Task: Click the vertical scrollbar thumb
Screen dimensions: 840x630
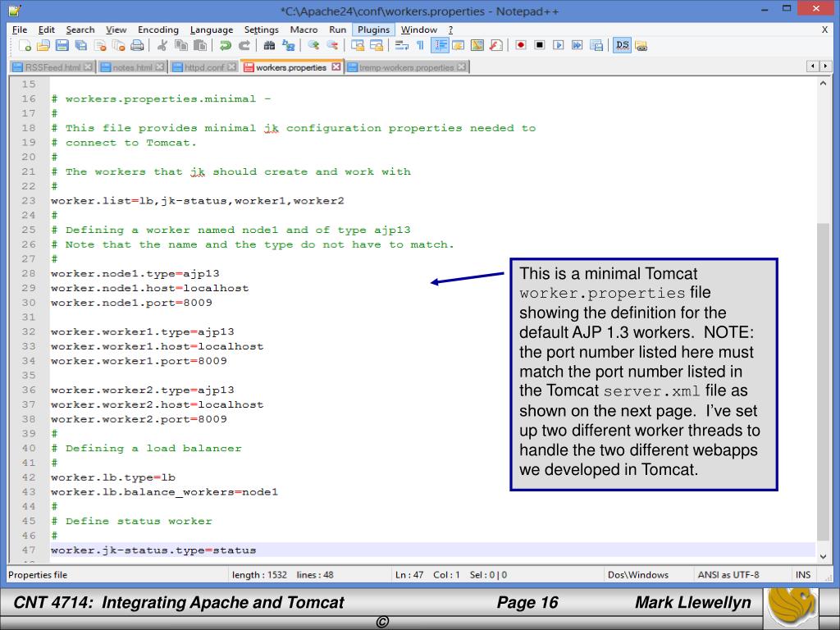Action: [824, 382]
